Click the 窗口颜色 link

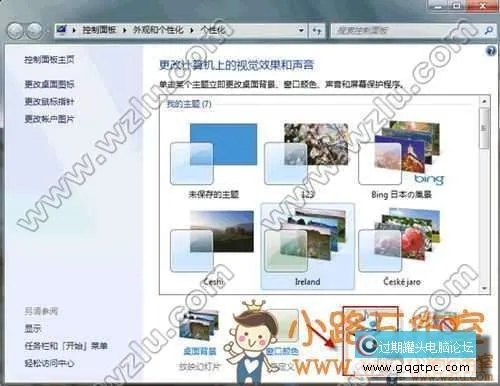point(282,351)
